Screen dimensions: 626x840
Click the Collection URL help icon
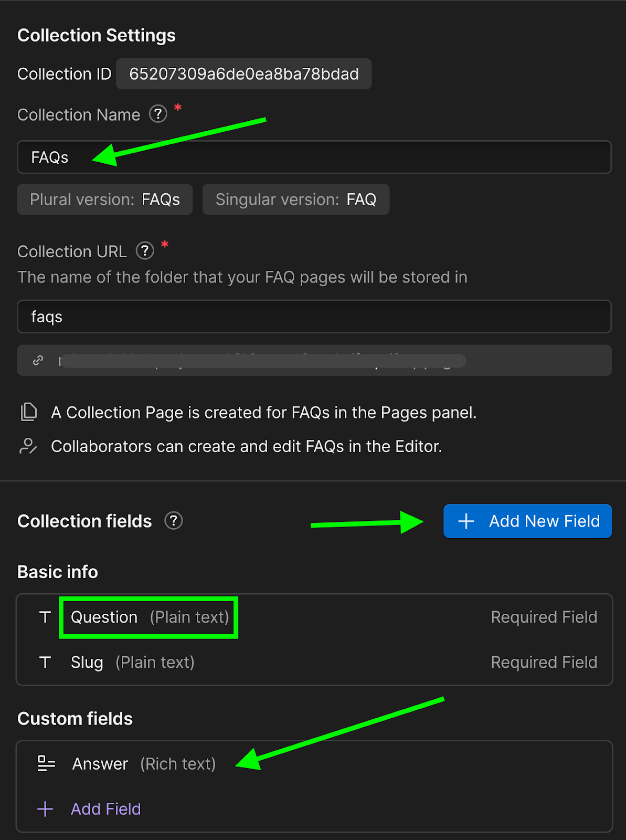coord(145,251)
